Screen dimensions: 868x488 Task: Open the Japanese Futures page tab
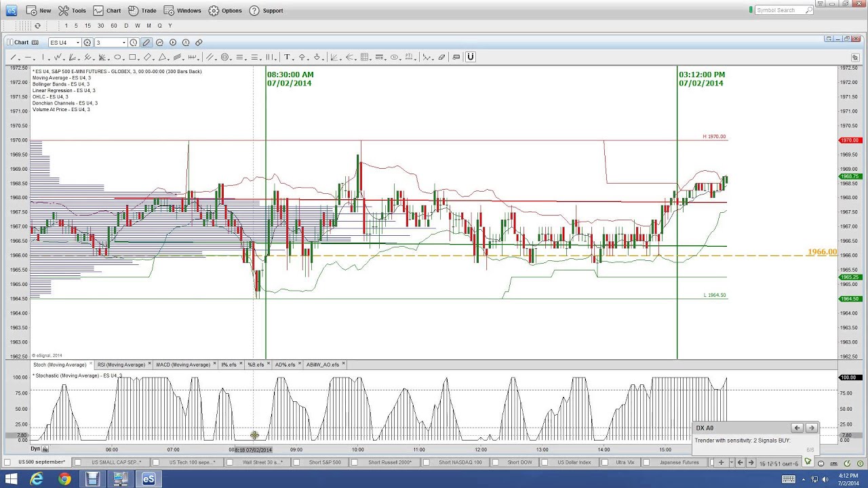679,462
